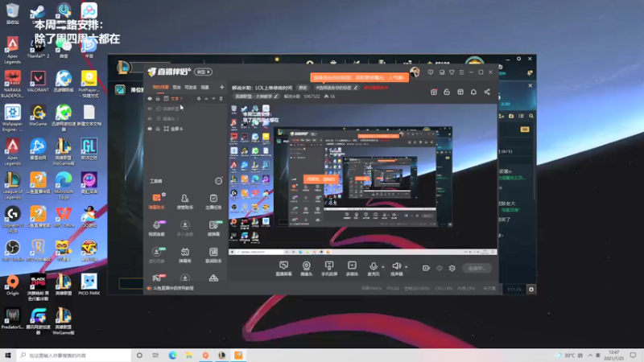Click the 修改 button beside the stream title
The image size is (644, 362).
(303, 88)
